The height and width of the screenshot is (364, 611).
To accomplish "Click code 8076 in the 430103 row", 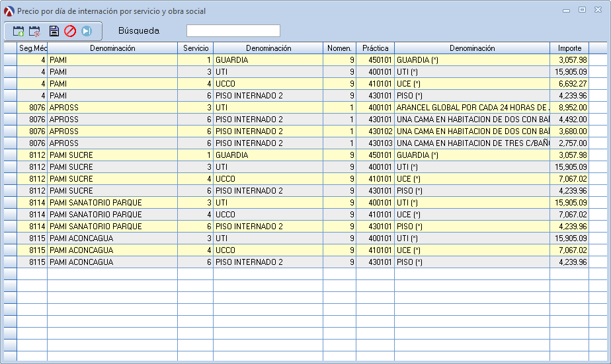I will coord(32,143).
